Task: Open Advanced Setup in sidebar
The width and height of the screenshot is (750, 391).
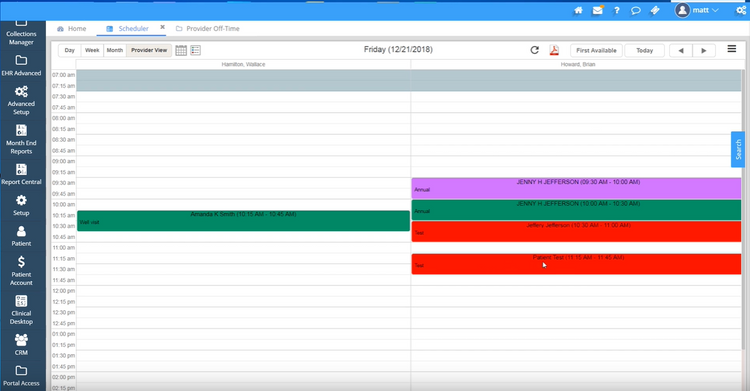Action: click(21, 101)
